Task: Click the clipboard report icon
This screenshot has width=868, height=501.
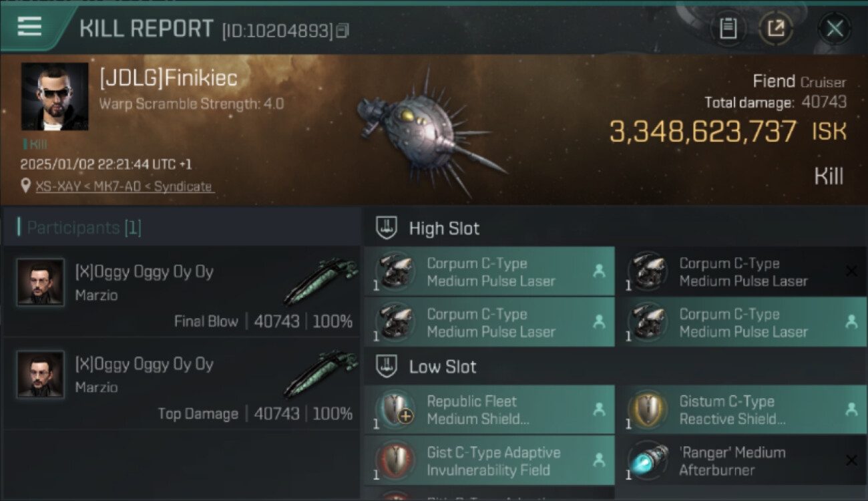Action: (x=728, y=29)
